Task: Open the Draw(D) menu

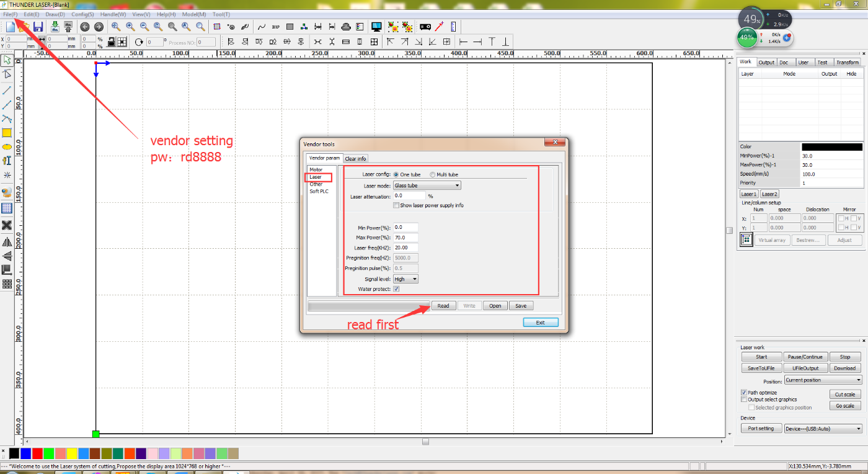Action: click(x=55, y=14)
